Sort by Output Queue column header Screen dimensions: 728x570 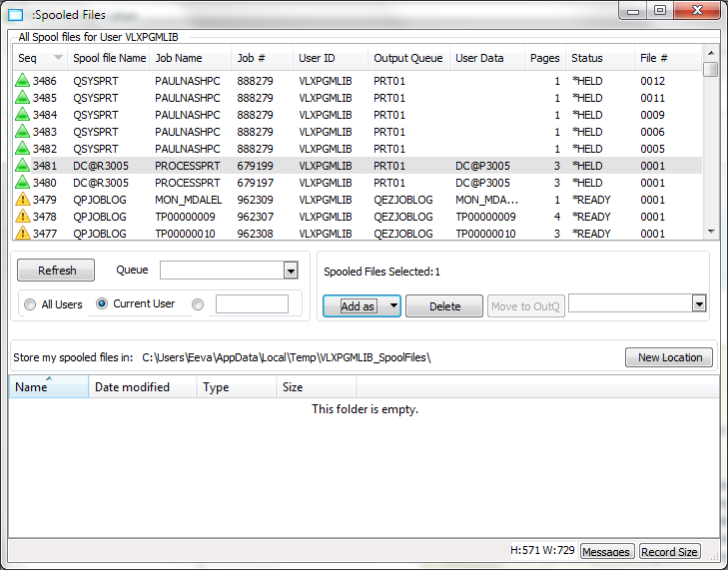pyautogui.click(x=409, y=58)
